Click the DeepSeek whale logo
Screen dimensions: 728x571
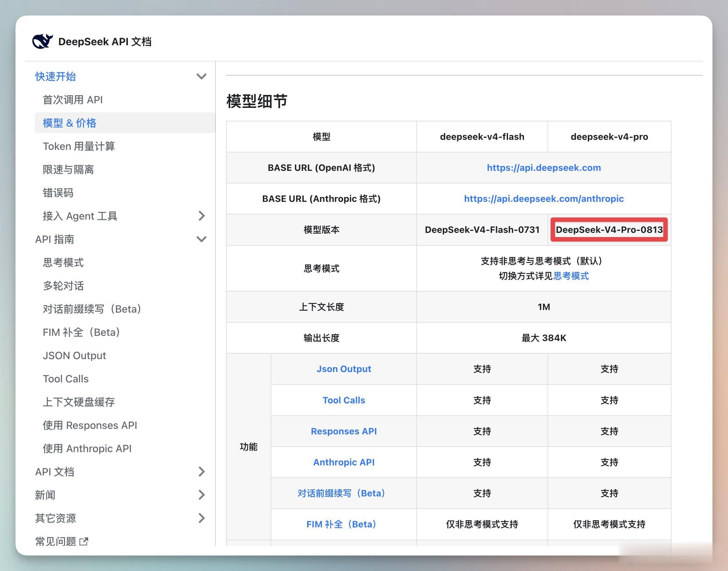42,41
